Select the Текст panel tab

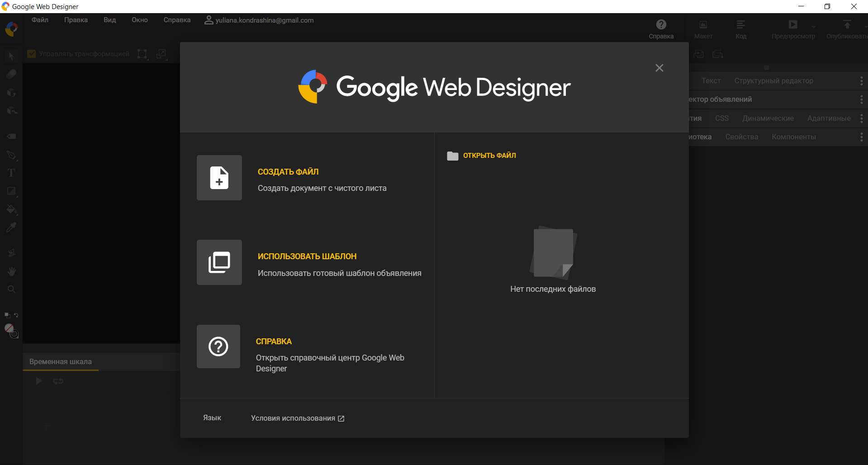click(711, 81)
